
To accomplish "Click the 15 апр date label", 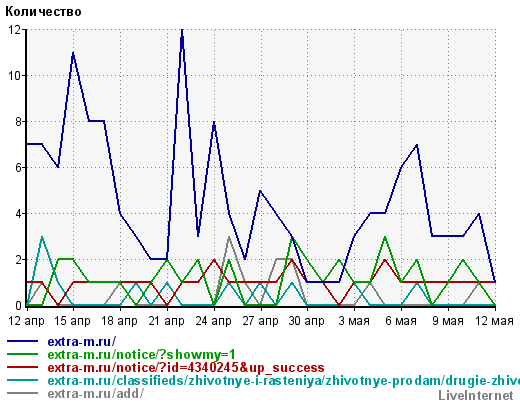I will 72,321.
